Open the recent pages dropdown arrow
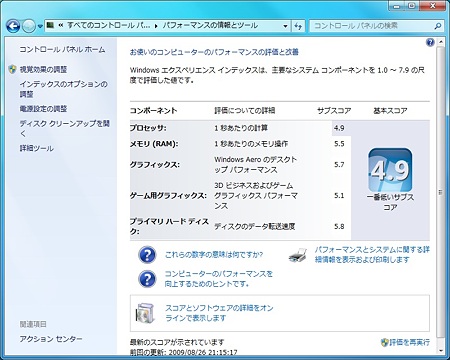Image resolution: width=450 pixels, height=360 pixels. pos(40,26)
